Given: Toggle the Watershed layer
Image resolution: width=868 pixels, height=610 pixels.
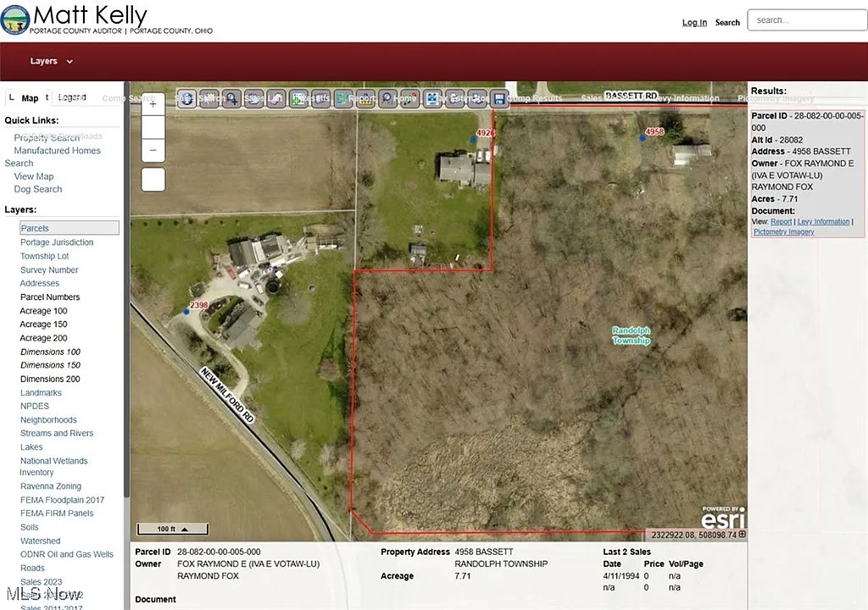Looking at the screenshot, I should [40, 541].
